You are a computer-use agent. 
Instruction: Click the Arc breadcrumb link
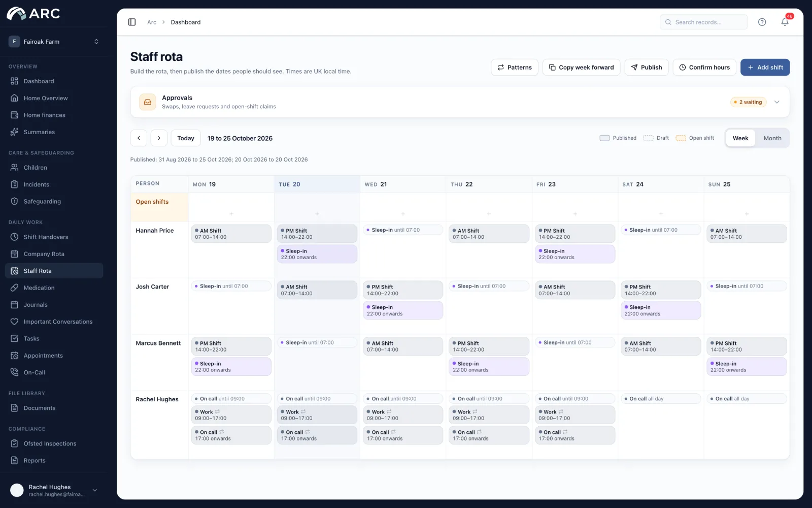[x=152, y=22]
